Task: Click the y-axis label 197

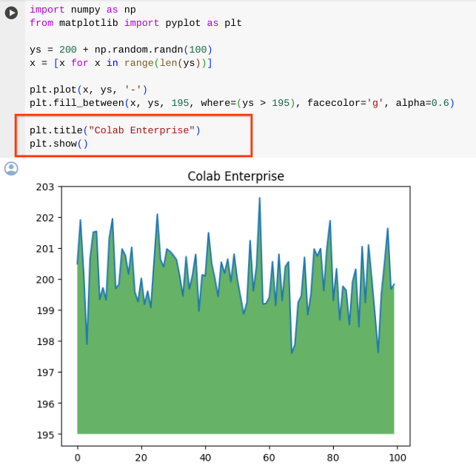Action: pyautogui.click(x=45, y=373)
